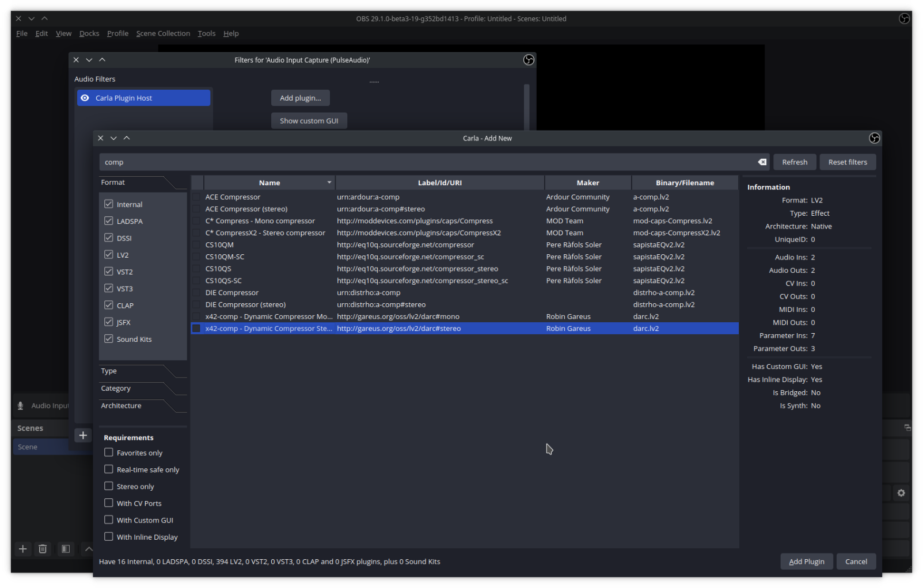This screenshot has width=923, height=588.
Task: Remove scene using trash icon
Action: point(43,549)
